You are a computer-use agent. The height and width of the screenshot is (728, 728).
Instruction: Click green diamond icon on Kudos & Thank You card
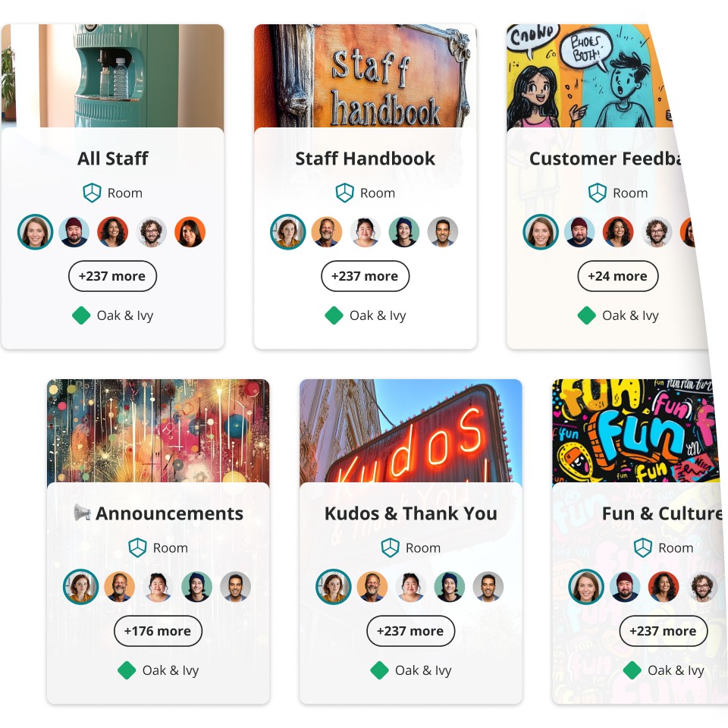click(379, 670)
